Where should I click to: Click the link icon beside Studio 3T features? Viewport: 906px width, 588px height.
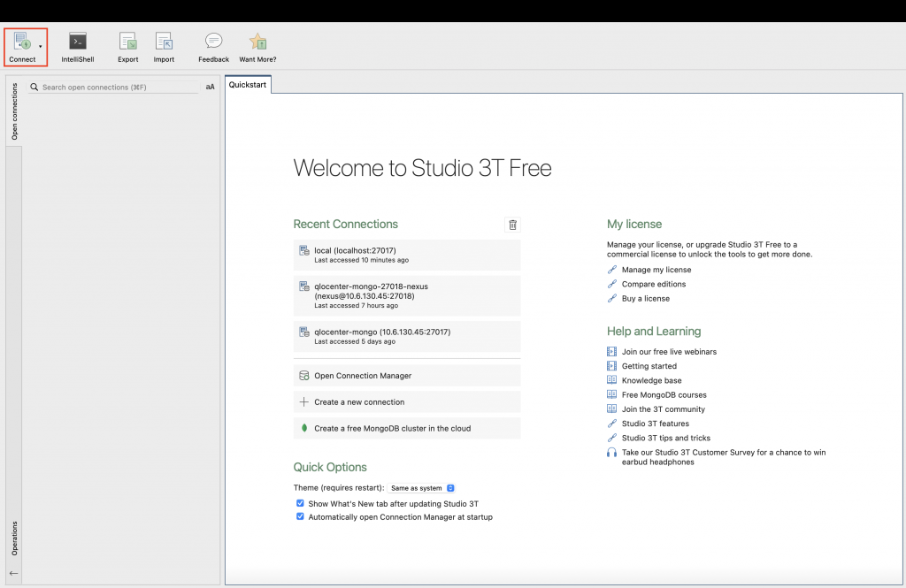click(x=612, y=424)
